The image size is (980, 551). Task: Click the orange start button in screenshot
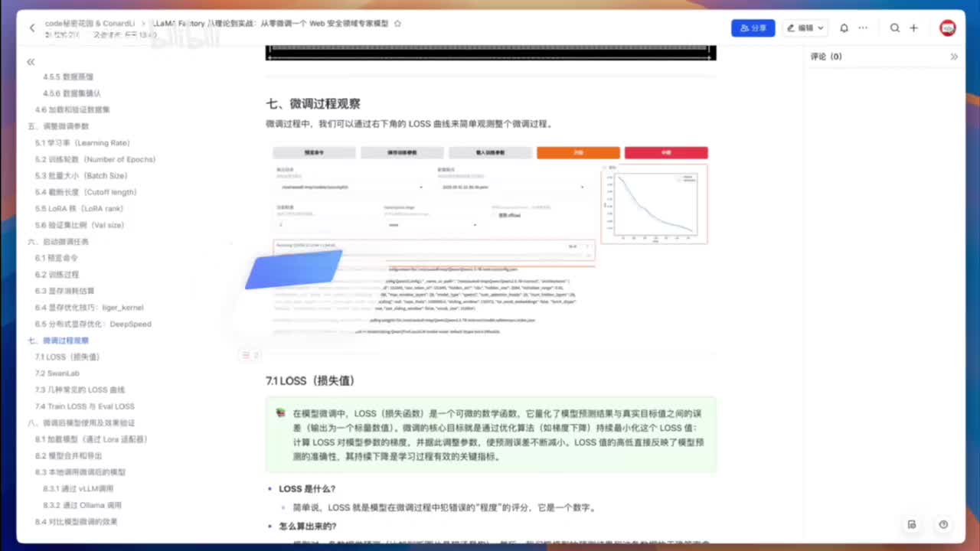pyautogui.click(x=578, y=152)
